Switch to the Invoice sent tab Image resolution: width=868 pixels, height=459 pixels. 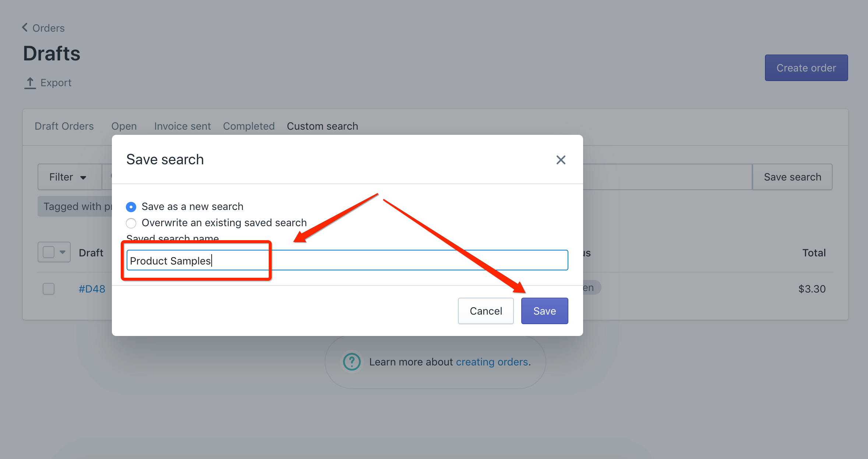[x=182, y=126]
